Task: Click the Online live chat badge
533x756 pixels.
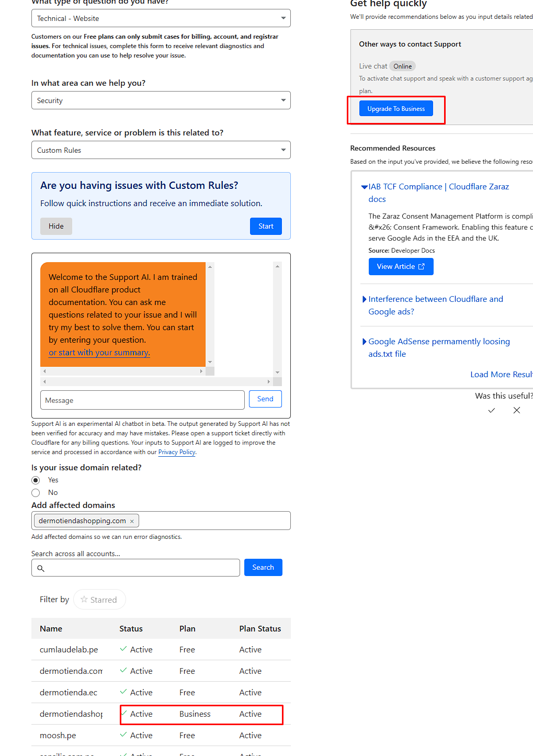Action: coord(403,66)
